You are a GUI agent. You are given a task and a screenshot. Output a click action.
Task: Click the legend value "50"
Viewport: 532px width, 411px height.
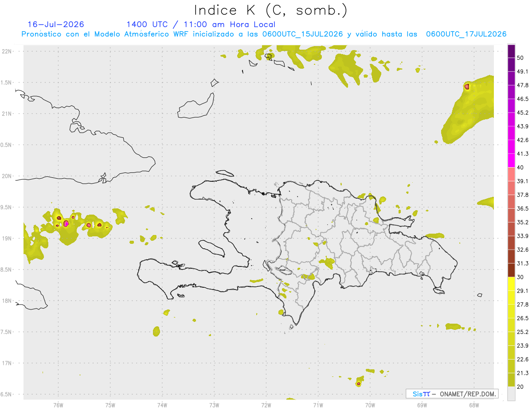point(521,58)
